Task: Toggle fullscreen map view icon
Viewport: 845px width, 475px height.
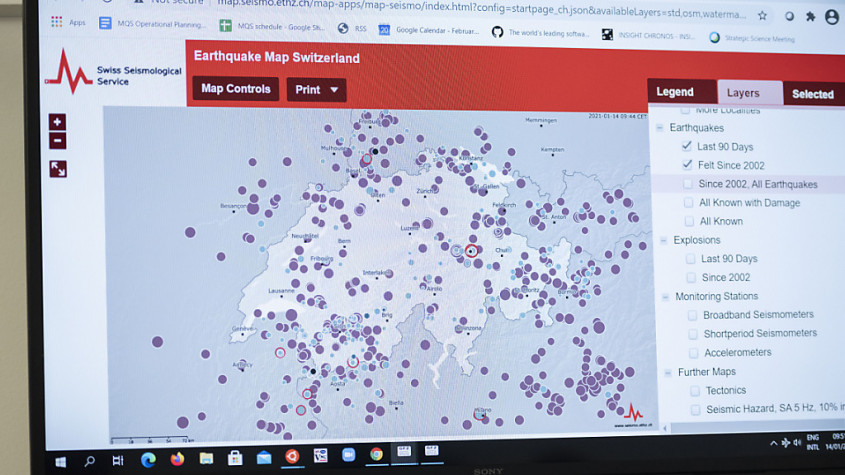Action: (x=58, y=169)
